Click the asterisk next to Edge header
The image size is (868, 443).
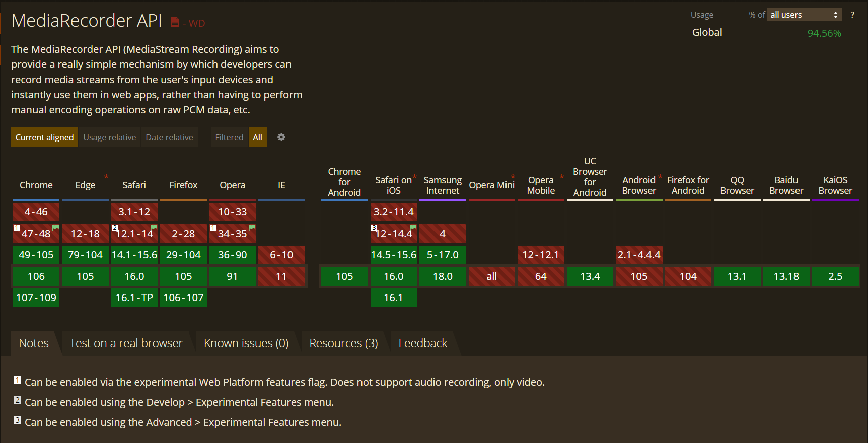pyautogui.click(x=106, y=177)
